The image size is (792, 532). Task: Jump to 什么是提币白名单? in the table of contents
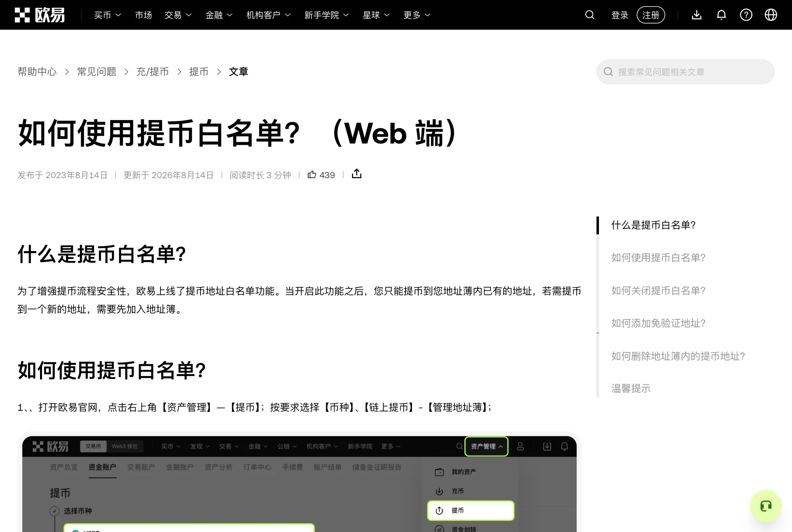(653, 225)
